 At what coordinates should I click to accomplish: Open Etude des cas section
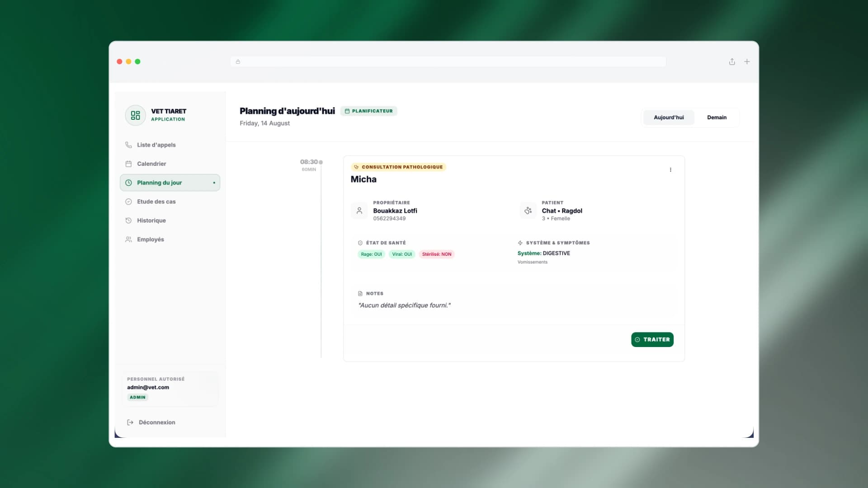pyautogui.click(x=170, y=202)
